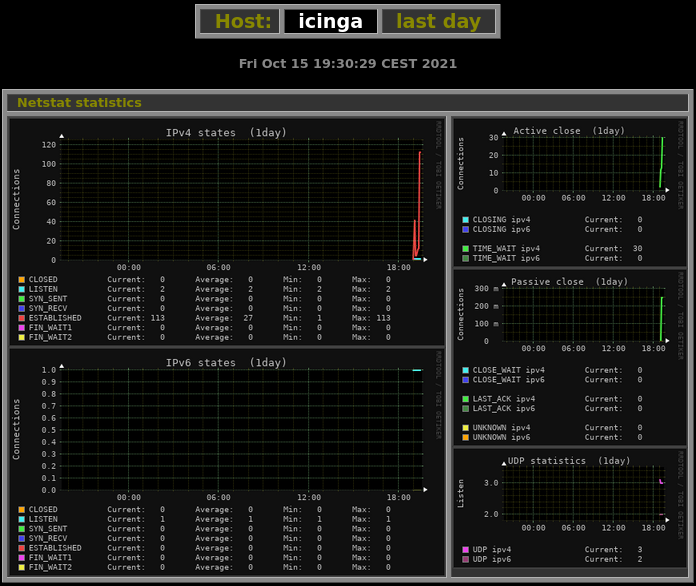Click the CLOSED orange swatch in IPv4 legend
Viewport: 696px width, 586px height.
pyautogui.click(x=22, y=280)
